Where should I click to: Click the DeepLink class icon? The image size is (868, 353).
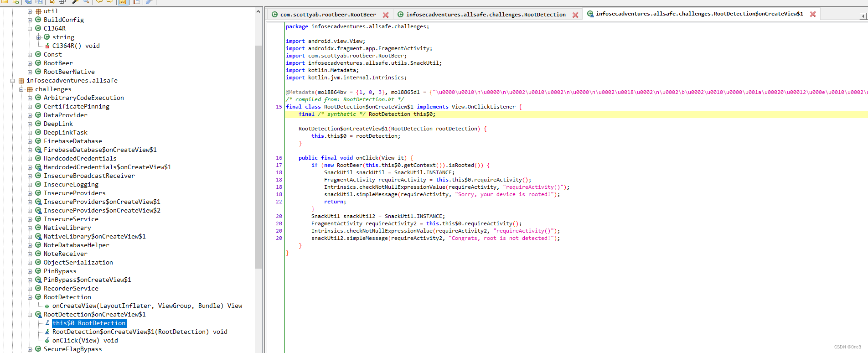[38, 124]
